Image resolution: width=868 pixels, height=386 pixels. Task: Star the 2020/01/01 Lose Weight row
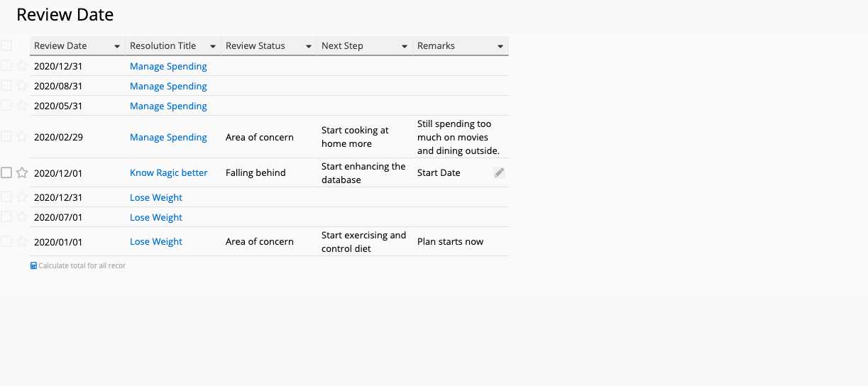click(x=22, y=241)
